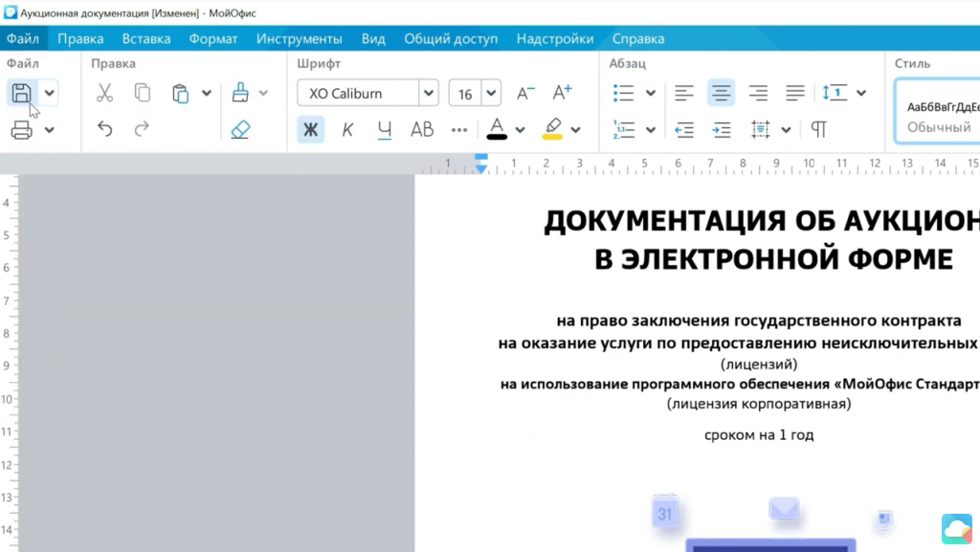This screenshot has height=552, width=980.
Task: Decrease paragraph indent icon
Action: [x=684, y=129]
